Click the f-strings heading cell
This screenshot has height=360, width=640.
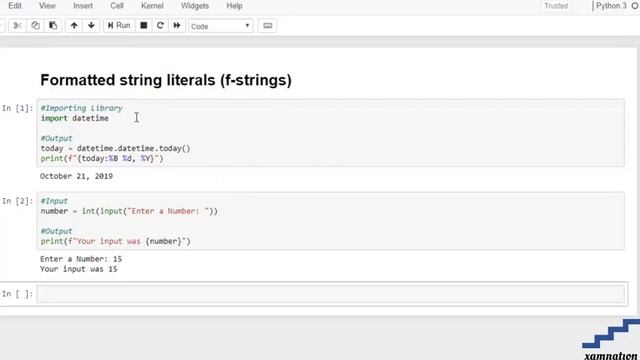click(x=166, y=80)
